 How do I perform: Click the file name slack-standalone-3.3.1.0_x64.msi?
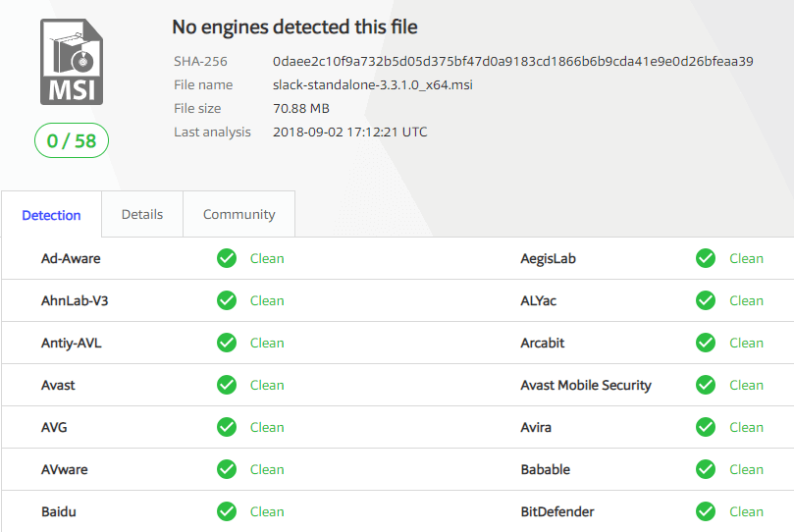point(373,84)
